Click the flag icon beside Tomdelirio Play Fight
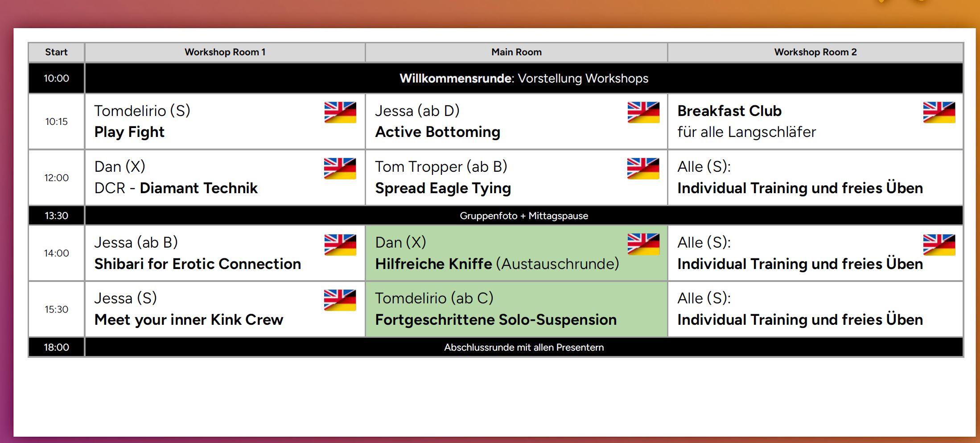980x443 pixels. click(340, 112)
